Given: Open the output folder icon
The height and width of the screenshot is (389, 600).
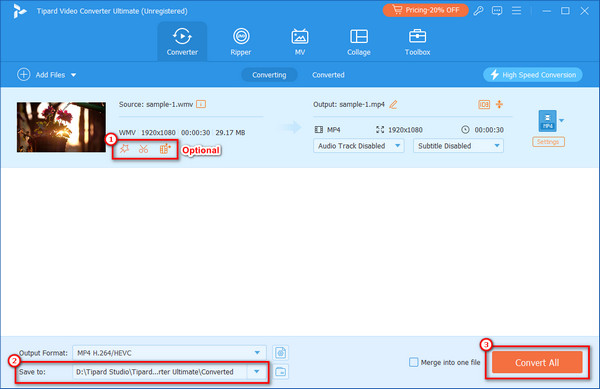Looking at the screenshot, I should coord(281,371).
